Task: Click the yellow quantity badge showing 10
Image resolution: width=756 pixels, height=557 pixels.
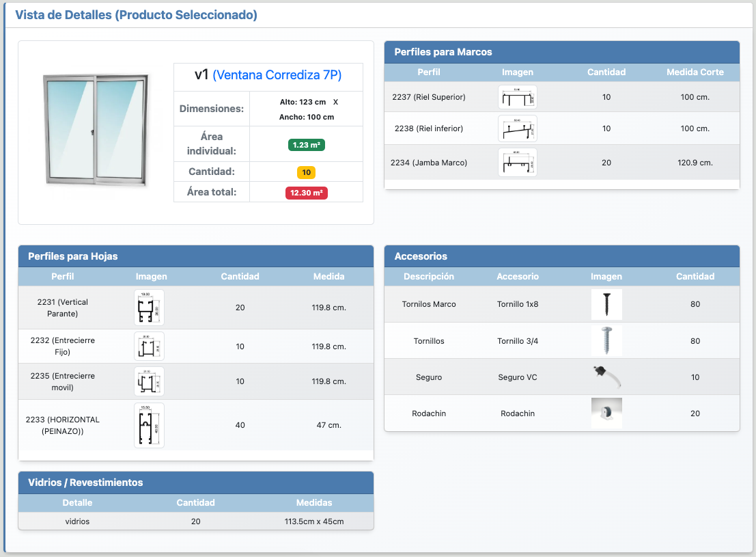Action: pyautogui.click(x=306, y=172)
